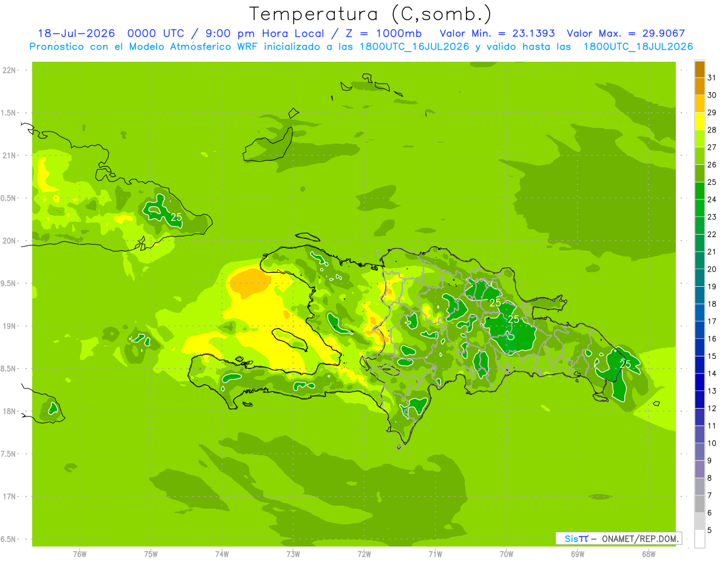
Task: Click the "68W" longitude axis label
Action: click(x=649, y=554)
